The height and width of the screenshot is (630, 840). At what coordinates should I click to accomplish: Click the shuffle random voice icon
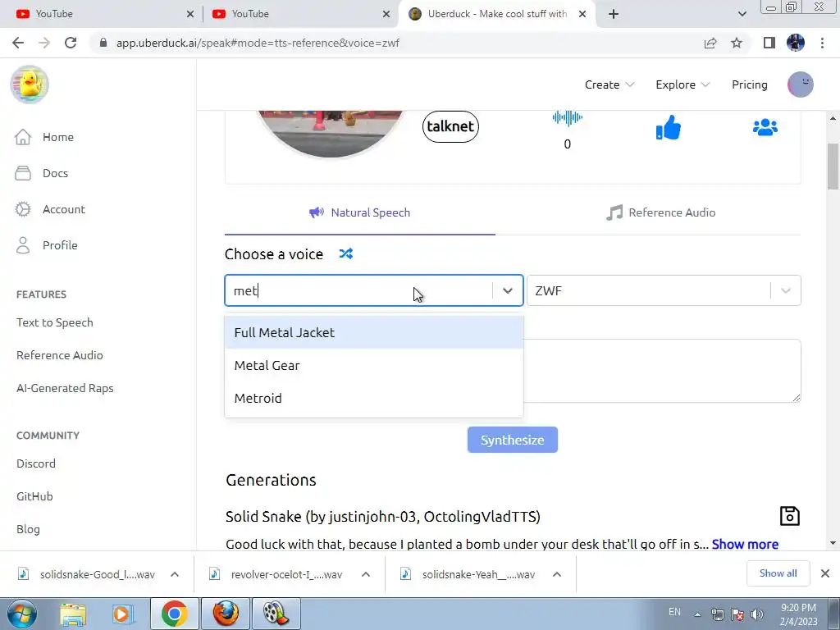(x=346, y=253)
